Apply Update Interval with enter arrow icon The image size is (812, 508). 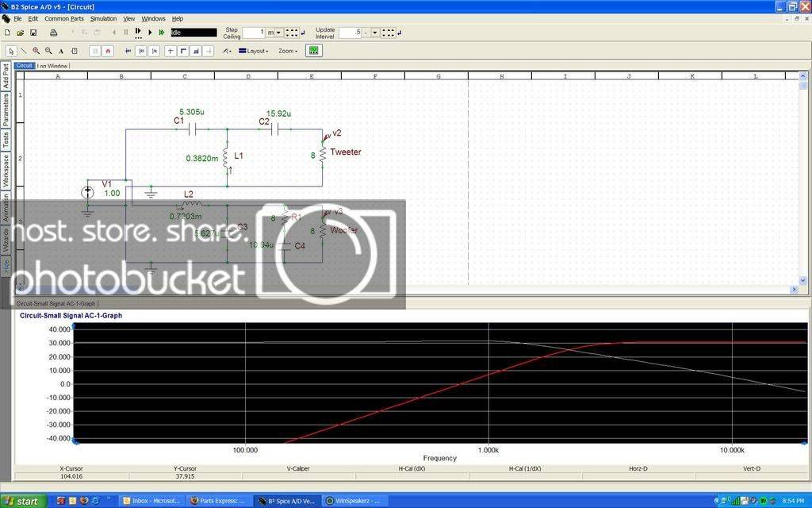tap(400, 33)
